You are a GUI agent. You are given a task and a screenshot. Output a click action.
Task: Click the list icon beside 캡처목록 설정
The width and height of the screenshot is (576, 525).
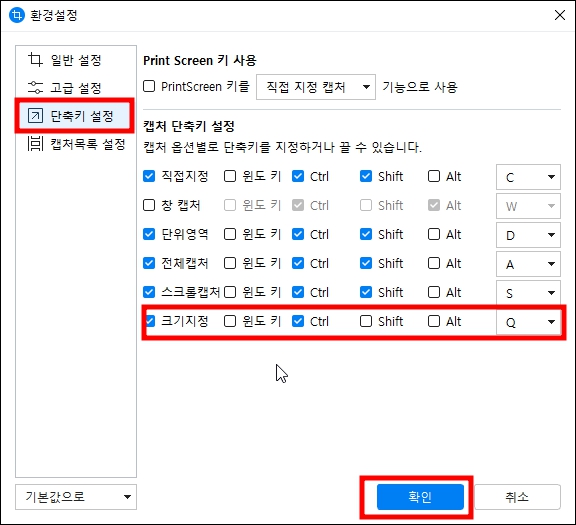pyautogui.click(x=35, y=143)
